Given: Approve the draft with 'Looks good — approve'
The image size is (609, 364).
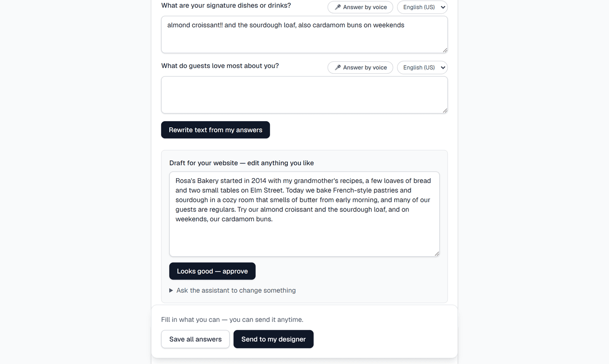Looking at the screenshot, I should (x=212, y=271).
